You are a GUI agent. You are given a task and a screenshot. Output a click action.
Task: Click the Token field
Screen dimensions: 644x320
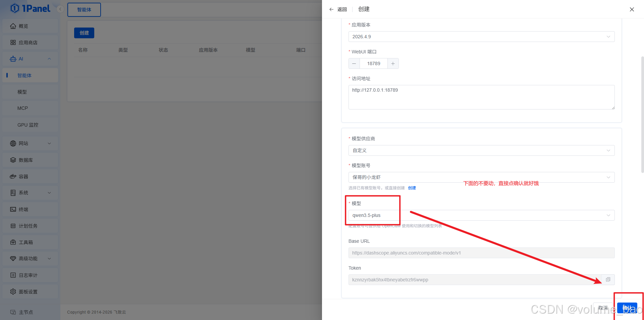(475, 280)
